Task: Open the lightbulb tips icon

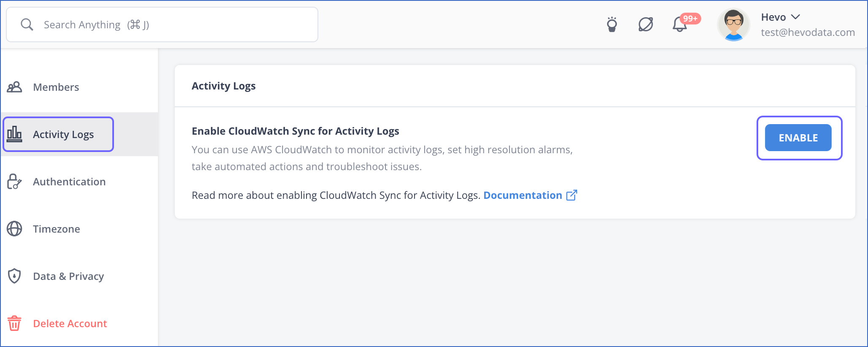Action: (612, 24)
